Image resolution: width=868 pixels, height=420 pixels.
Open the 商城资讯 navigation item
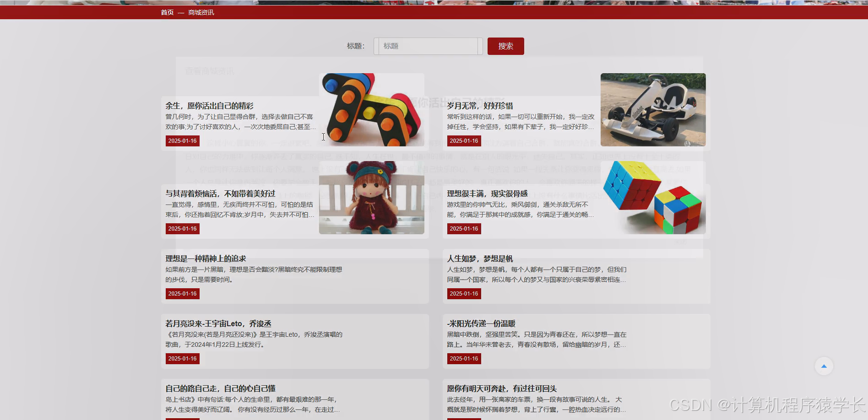point(201,13)
